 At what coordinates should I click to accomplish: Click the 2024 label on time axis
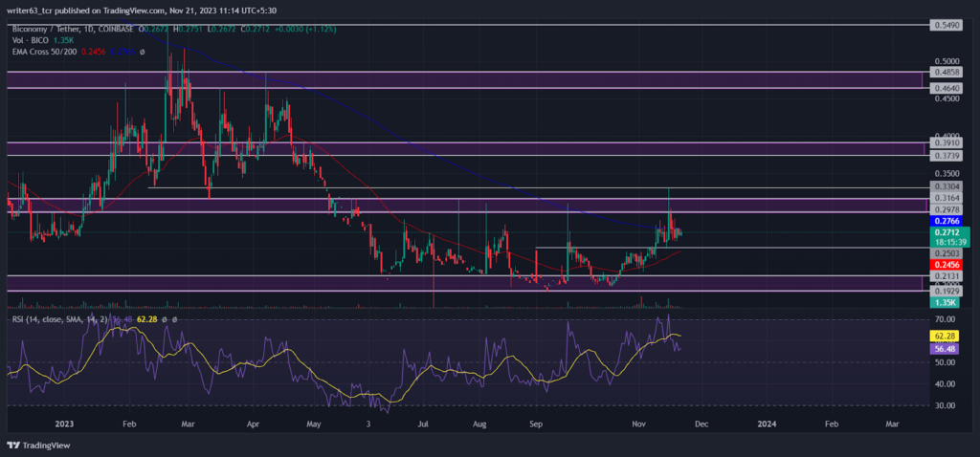(x=767, y=424)
